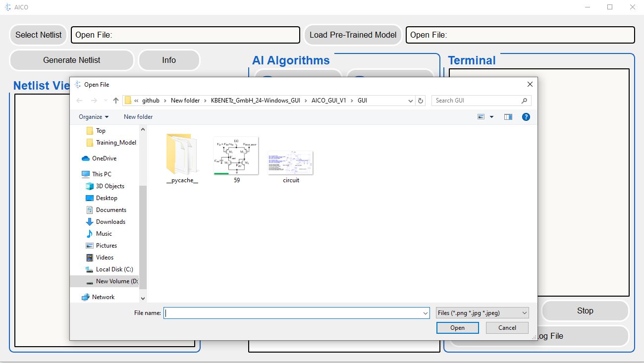The height and width of the screenshot is (363, 644).
Task: Click the refresh icon beside address bar
Action: click(x=421, y=101)
